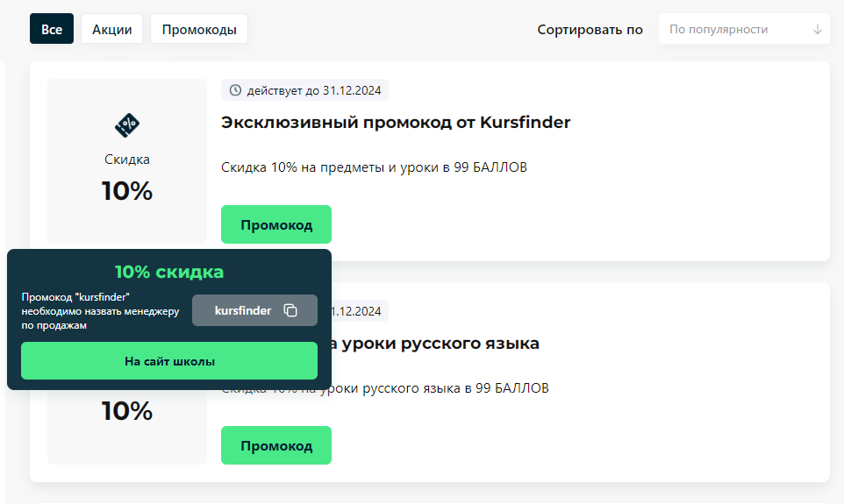Click the popup text about менеджеру по продажам
Image resolution: width=844 pixels, height=504 pixels.
pyautogui.click(x=100, y=311)
